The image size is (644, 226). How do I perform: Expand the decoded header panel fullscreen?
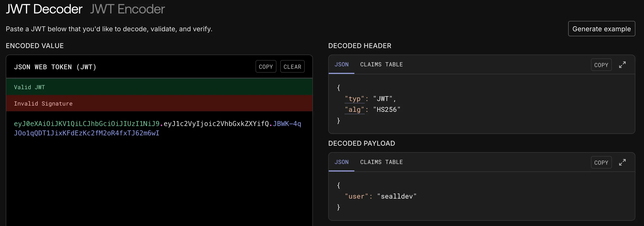(x=622, y=65)
